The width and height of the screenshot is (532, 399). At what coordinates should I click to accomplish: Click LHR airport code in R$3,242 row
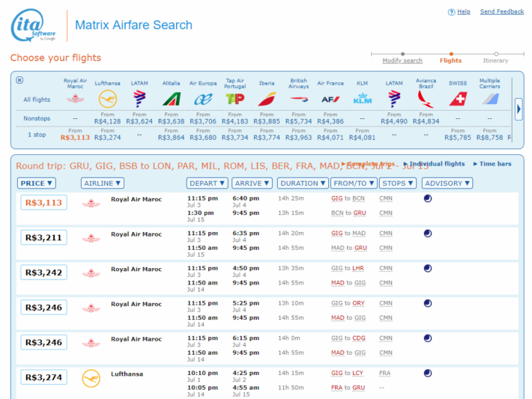pyautogui.click(x=358, y=268)
